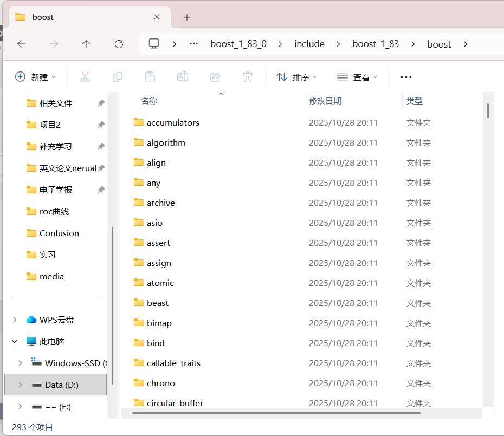Sort by 名称 column header
504x436 pixels.
pos(149,101)
